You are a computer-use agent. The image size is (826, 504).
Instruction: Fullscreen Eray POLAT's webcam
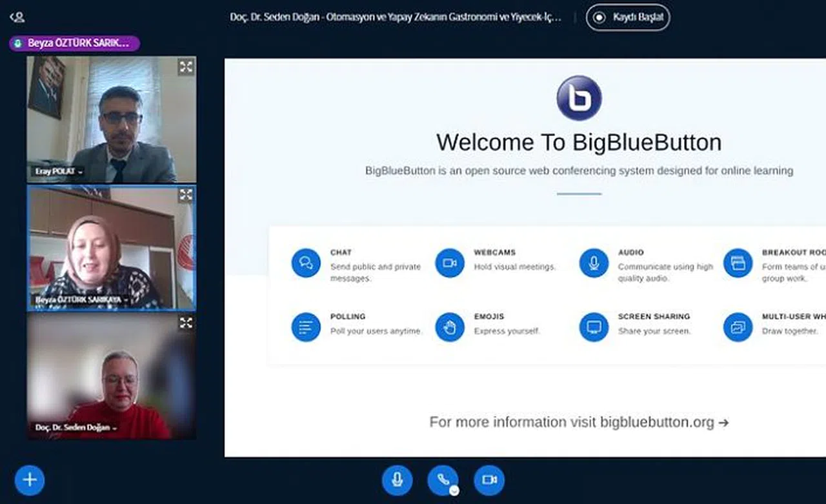tap(186, 66)
